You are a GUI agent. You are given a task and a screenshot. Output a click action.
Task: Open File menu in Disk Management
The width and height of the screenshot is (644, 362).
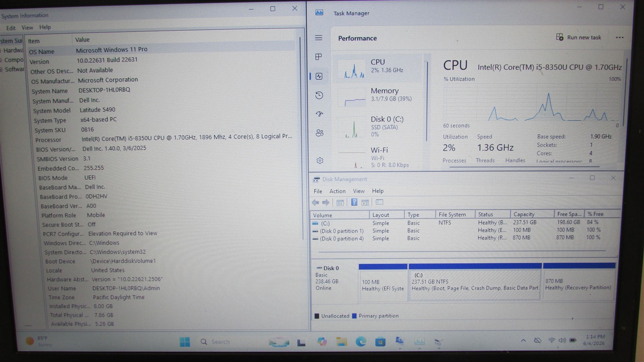pos(318,191)
